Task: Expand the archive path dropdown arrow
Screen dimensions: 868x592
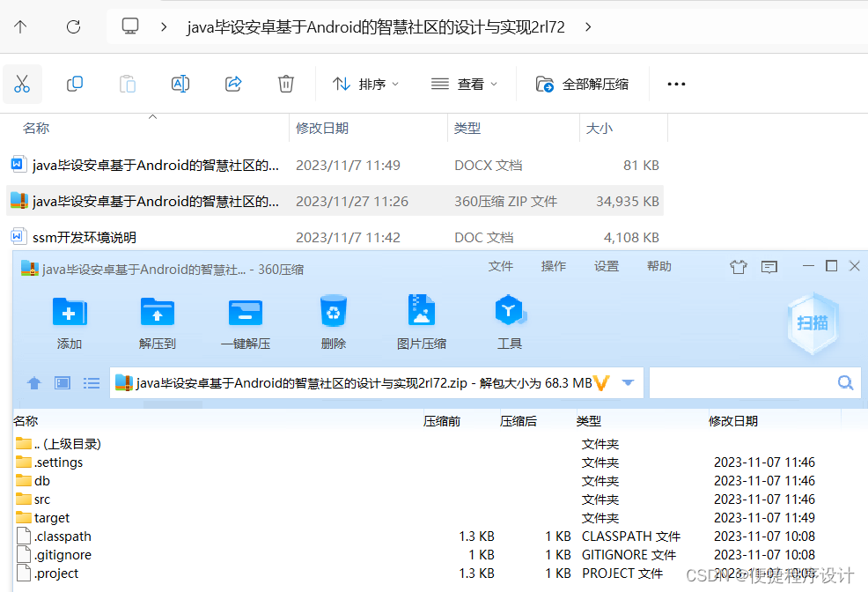Action: pos(627,382)
